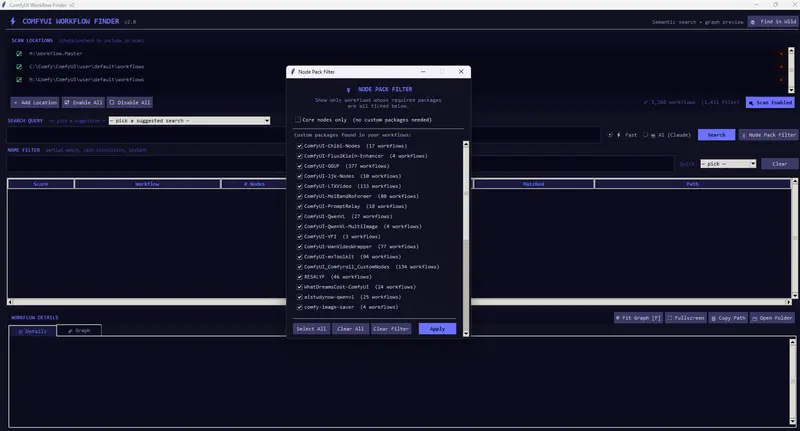Image resolution: width=800 pixels, height=431 pixels.
Task: Enable the Core nodes only checkbox
Action: click(x=298, y=120)
